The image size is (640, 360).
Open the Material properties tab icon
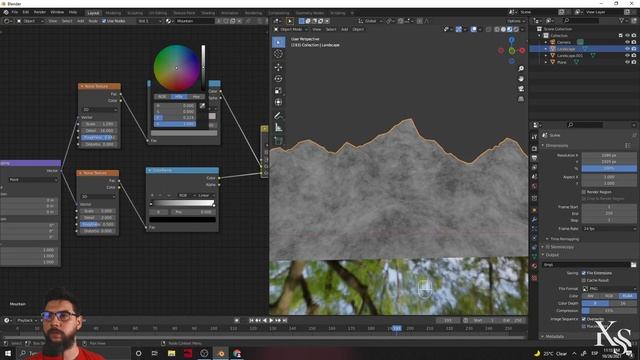pos(534,266)
